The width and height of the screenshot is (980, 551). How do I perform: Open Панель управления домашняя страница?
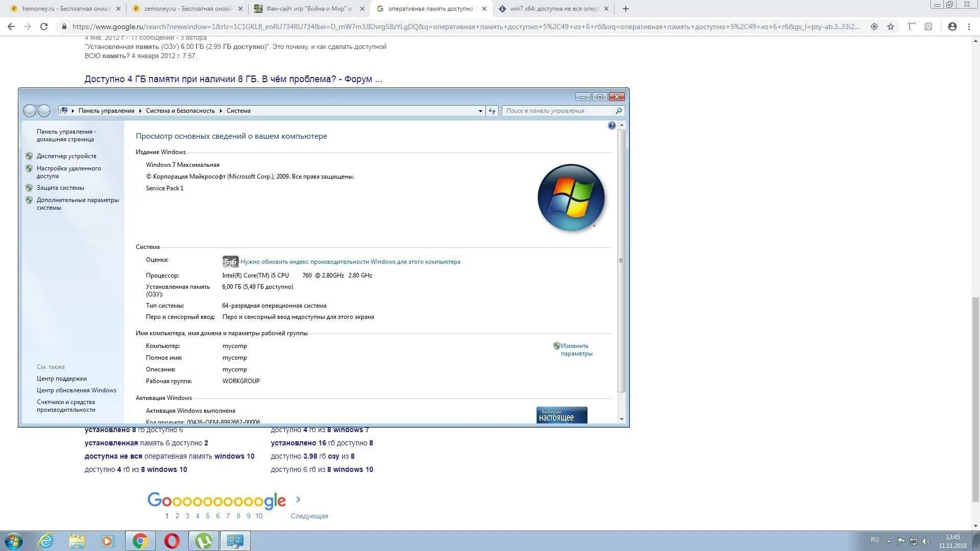point(66,135)
